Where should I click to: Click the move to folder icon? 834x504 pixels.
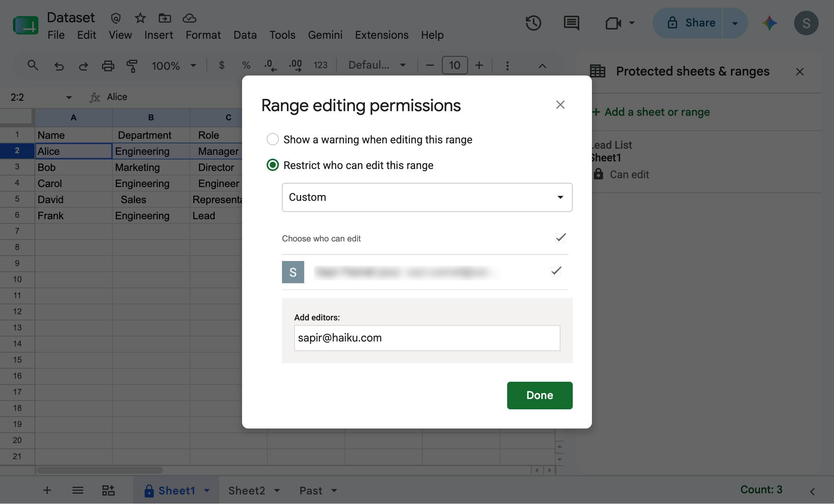pos(165,18)
